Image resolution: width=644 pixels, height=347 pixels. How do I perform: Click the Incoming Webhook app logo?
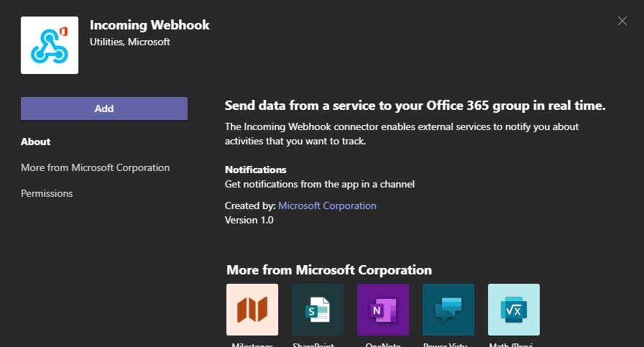coord(50,45)
